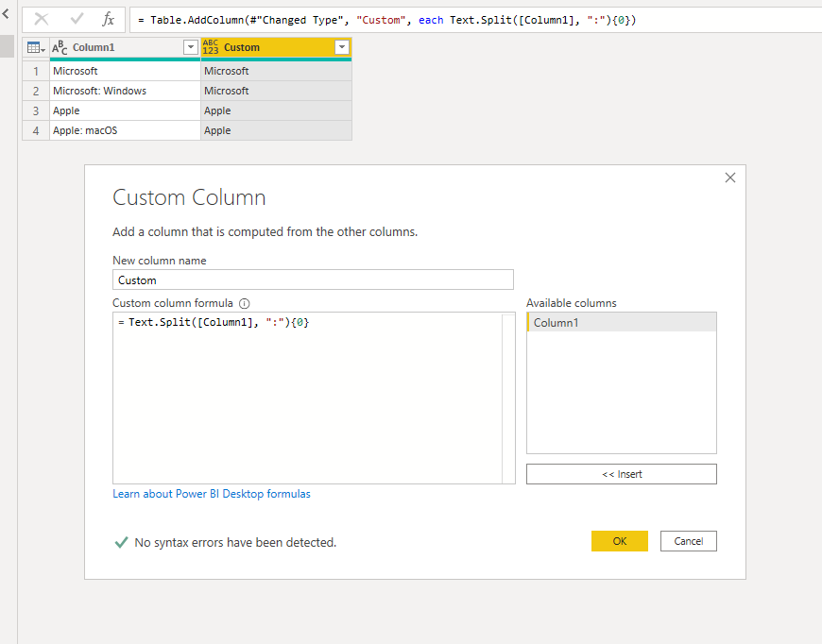Close the Custom Column dialog
Screen dimensions: 822x644
point(729,178)
